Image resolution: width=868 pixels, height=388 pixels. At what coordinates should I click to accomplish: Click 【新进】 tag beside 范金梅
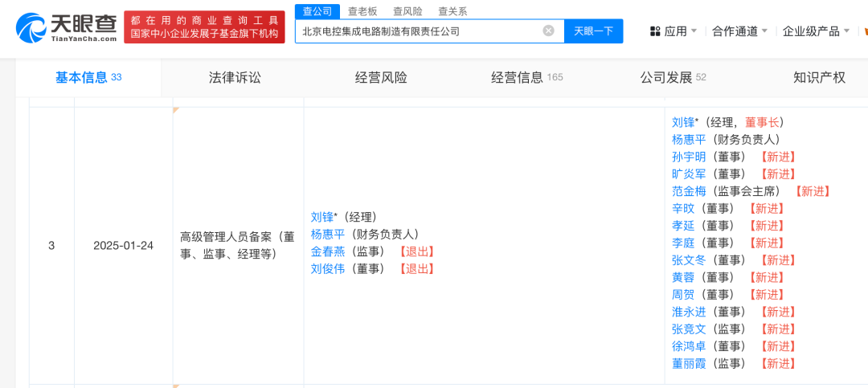pyautogui.click(x=812, y=191)
